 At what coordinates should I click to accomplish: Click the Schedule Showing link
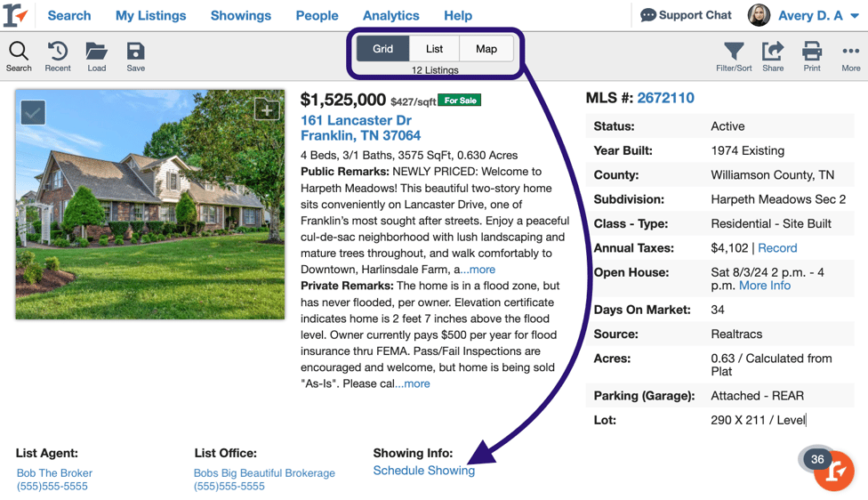click(x=423, y=471)
